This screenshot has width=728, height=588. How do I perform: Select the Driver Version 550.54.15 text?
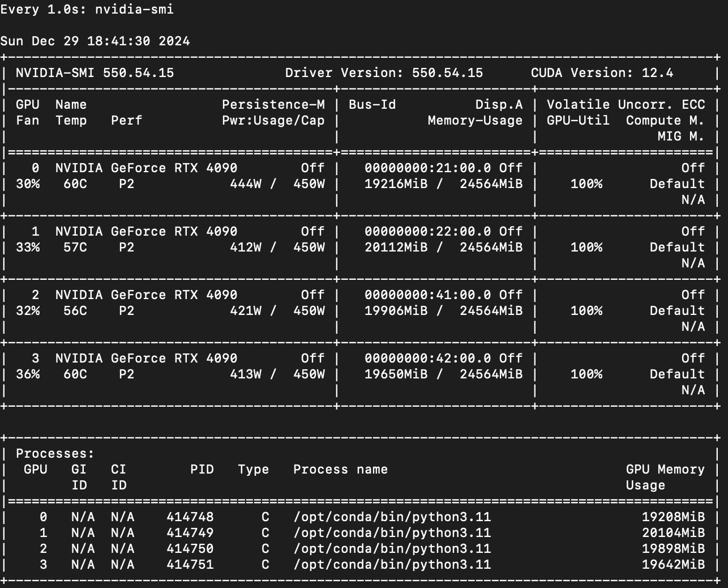384,73
